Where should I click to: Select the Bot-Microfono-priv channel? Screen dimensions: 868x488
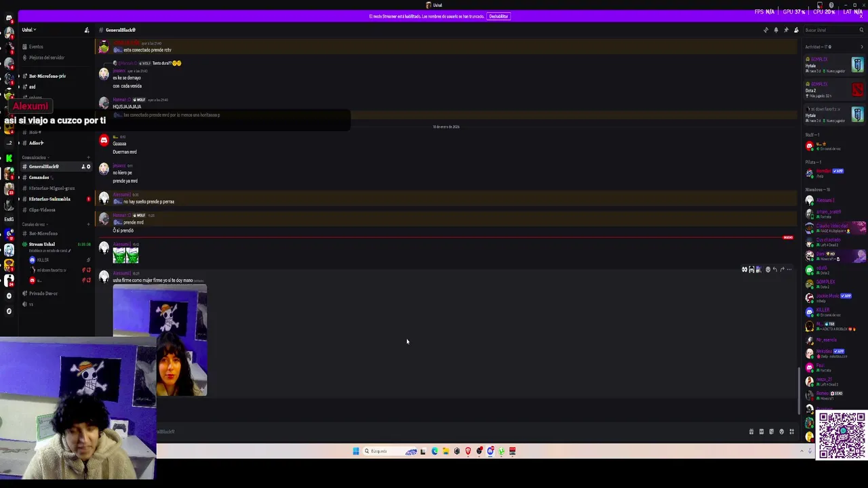[47, 76]
